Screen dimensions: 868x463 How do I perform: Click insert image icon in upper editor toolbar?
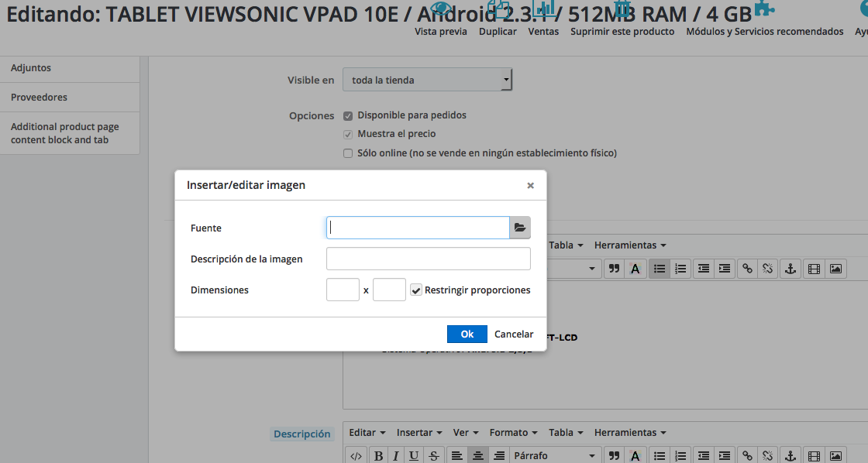[836, 269]
